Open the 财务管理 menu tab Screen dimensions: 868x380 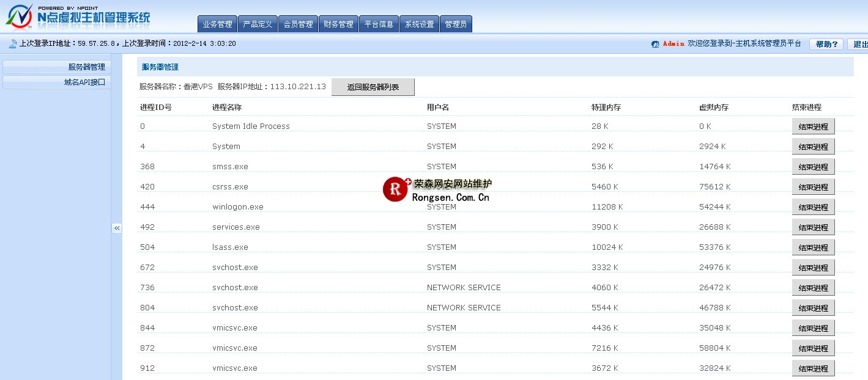tap(338, 24)
